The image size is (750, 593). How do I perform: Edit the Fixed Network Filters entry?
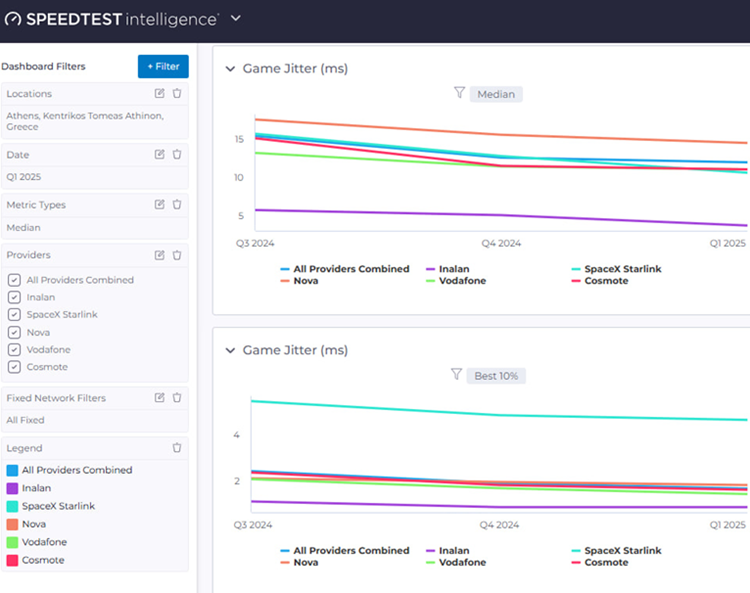(x=159, y=398)
